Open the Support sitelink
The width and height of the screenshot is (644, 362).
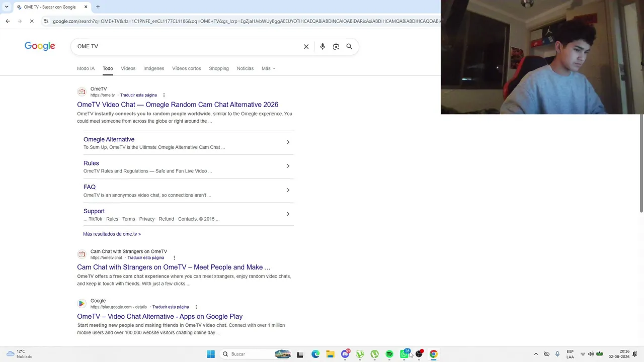(94, 211)
